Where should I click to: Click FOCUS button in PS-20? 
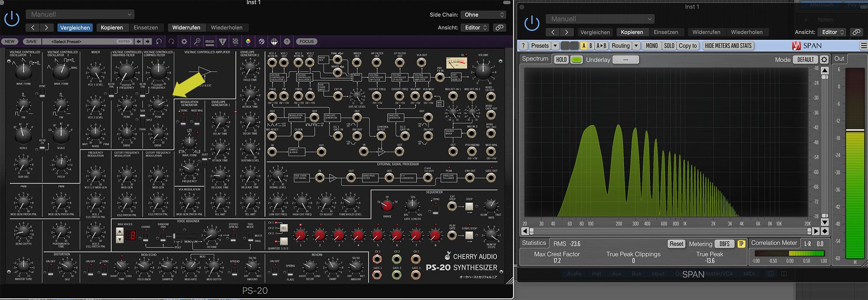point(306,42)
